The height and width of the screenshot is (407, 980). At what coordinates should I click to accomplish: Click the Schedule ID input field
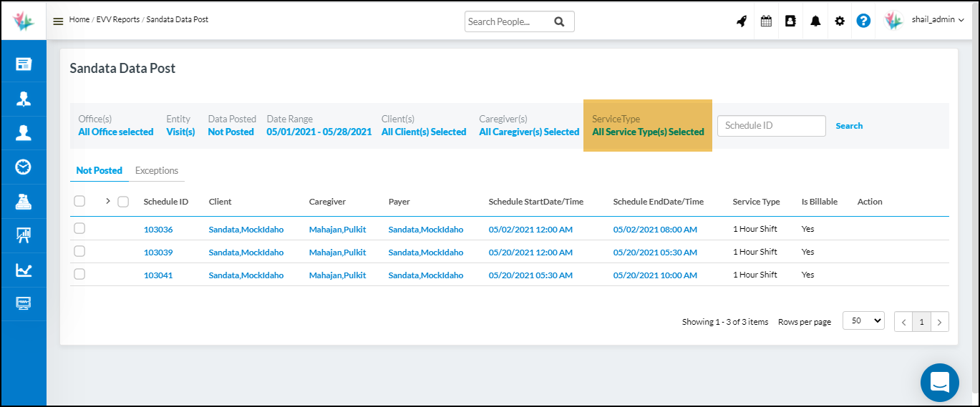(771, 126)
